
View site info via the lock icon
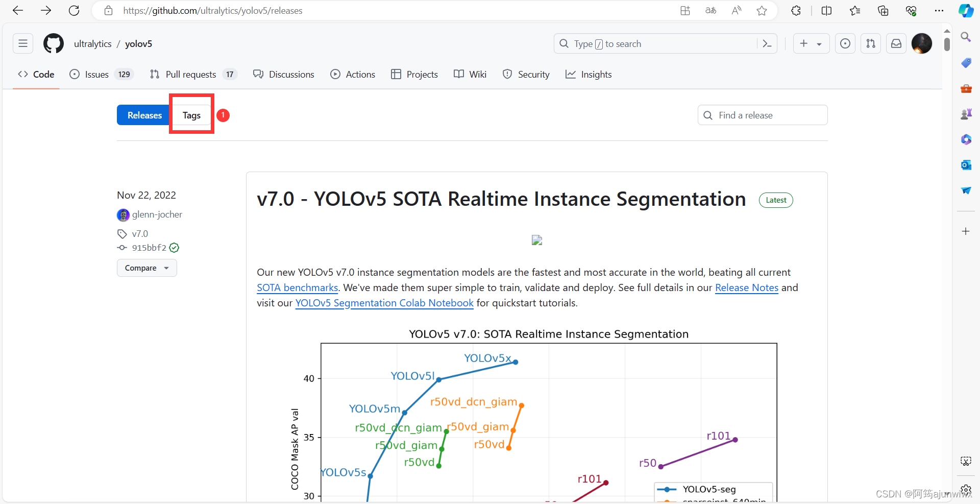point(108,10)
